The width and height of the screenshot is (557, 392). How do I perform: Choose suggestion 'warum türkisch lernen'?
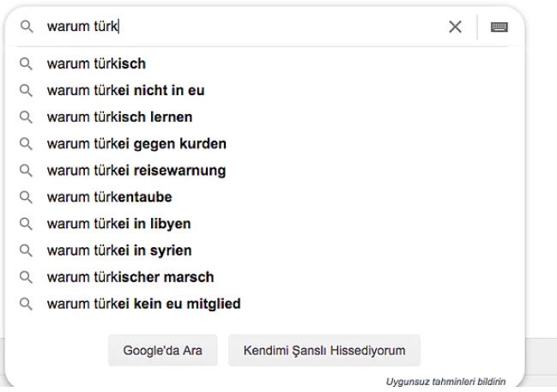point(118,117)
